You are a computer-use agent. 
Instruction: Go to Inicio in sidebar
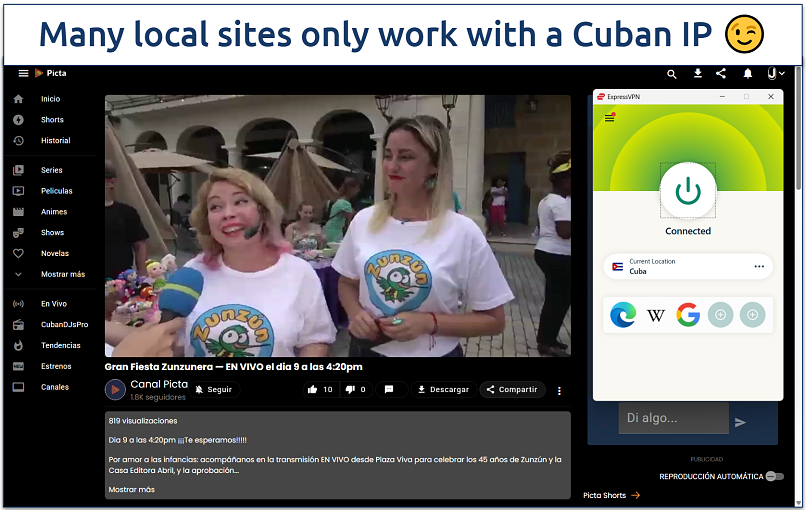(50, 99)
